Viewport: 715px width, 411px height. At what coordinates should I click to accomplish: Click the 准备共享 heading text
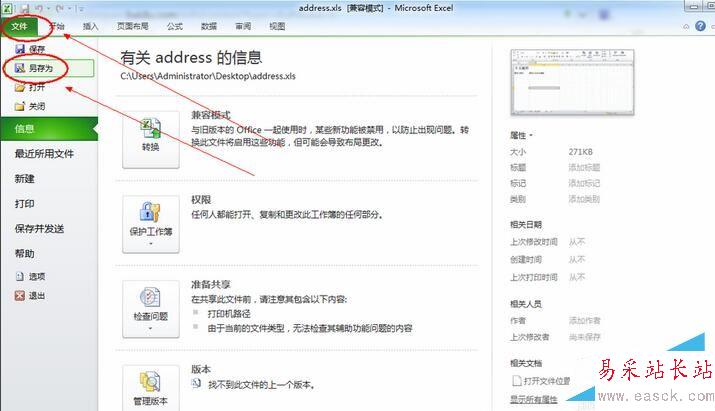tap(211, 285)
